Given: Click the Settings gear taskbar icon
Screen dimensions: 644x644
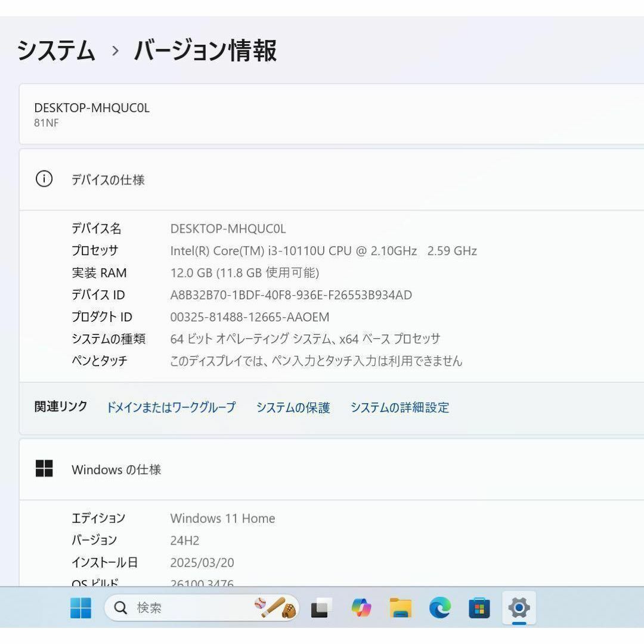Looking at the screenshot, I should coord(519,608).
